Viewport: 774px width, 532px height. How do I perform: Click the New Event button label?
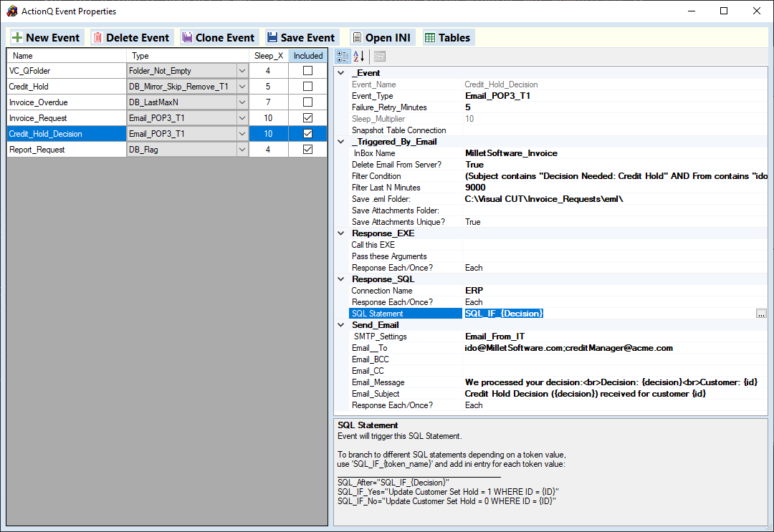coord(52,37)
